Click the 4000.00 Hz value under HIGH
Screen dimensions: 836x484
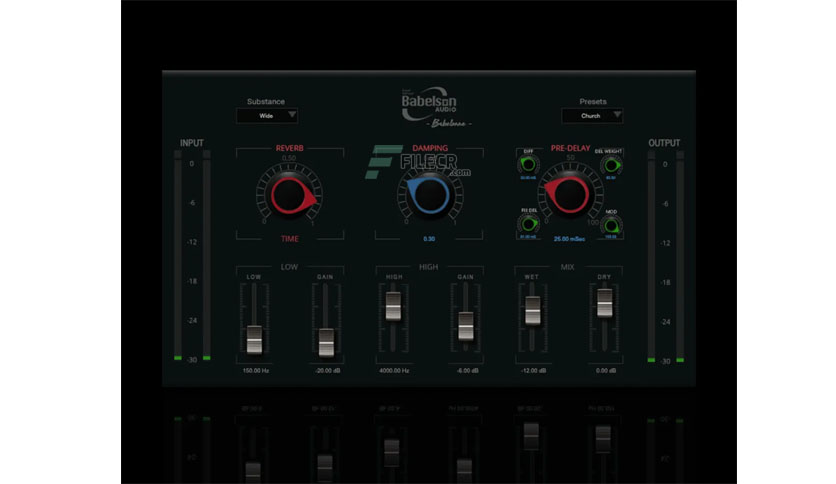pyautogui.click(x=394, y=370)
